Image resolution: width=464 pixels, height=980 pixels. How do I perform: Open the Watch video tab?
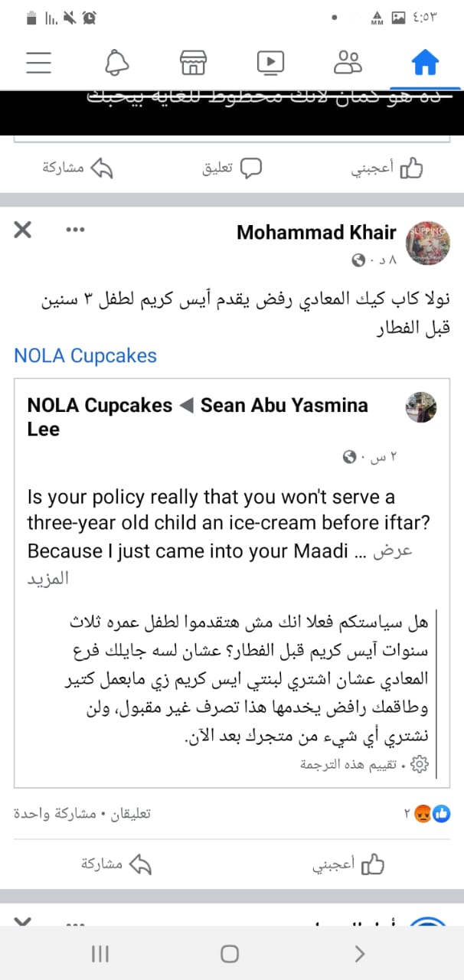pyautogui.click(x=271, y=62)
